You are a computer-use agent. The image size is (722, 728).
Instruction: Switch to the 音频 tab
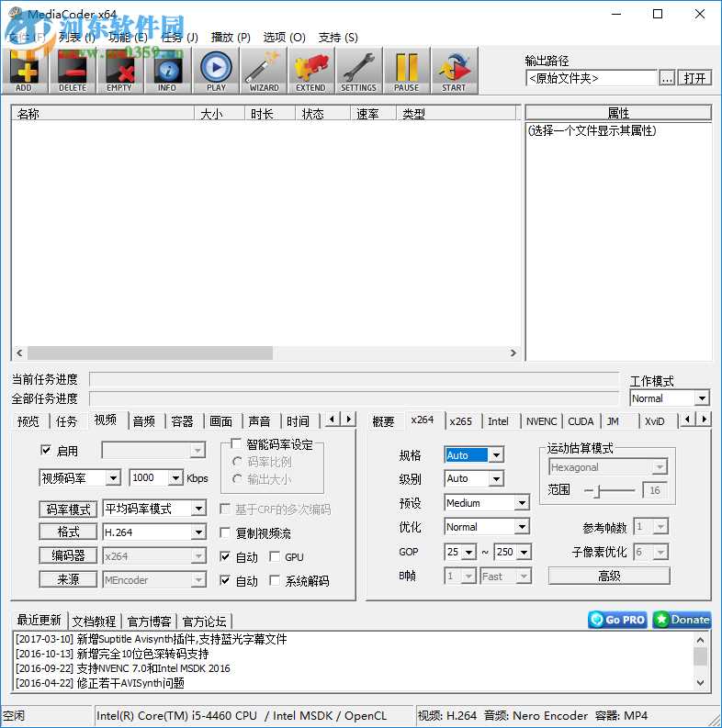[143, 421]
